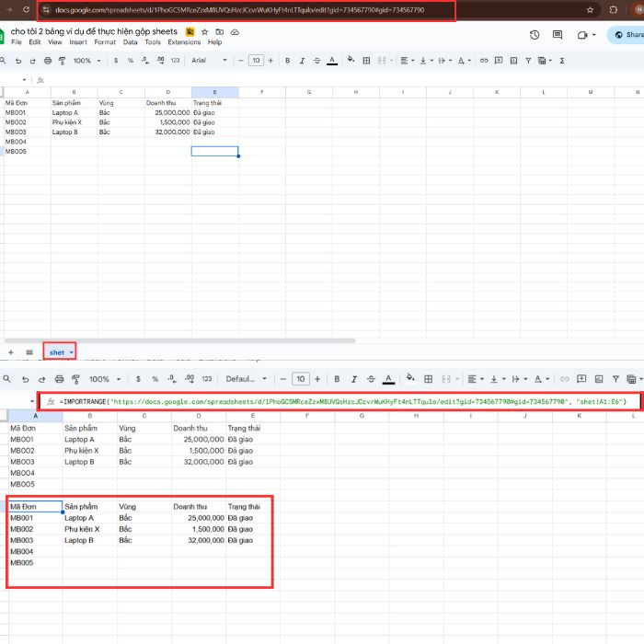Insert chart from the lower toolbar
The width and height of the screenshot is (644, 644).
point(599,379)
